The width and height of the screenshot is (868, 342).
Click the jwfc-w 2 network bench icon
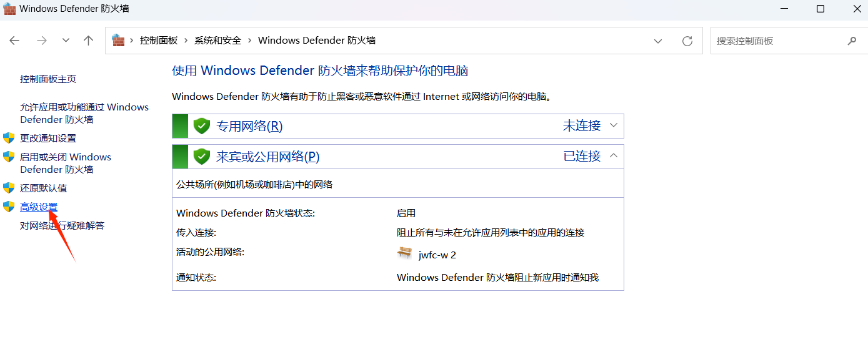(405, 253)
